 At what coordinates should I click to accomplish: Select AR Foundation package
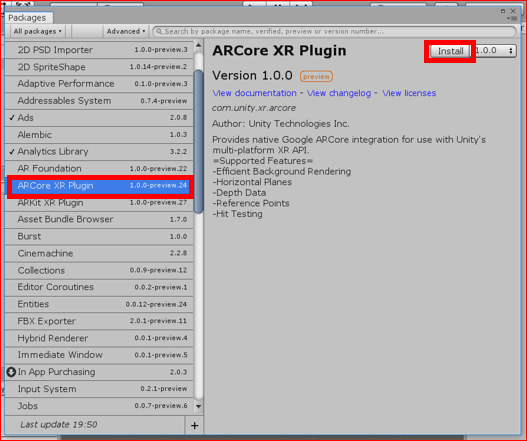coord(99,168)
